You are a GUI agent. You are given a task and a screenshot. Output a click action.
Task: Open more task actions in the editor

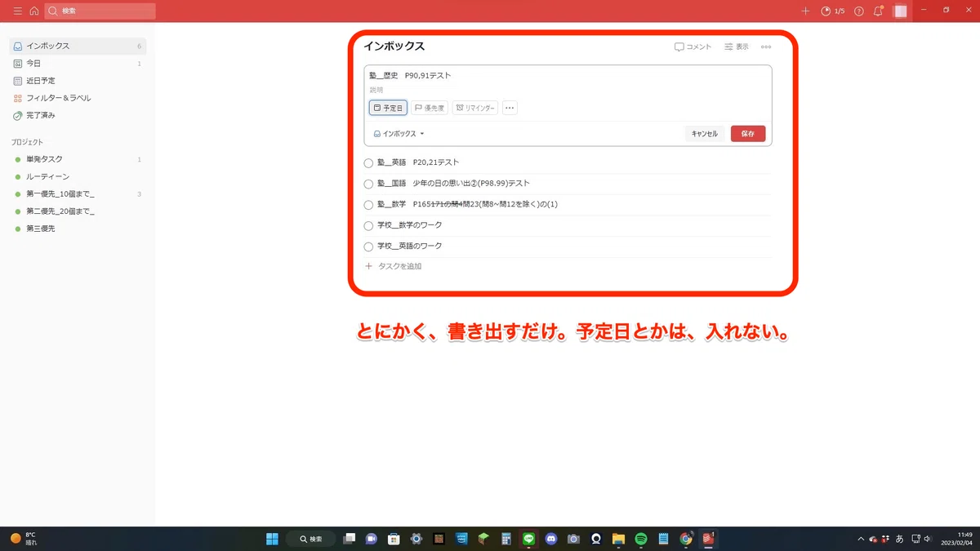click(510, 108)
